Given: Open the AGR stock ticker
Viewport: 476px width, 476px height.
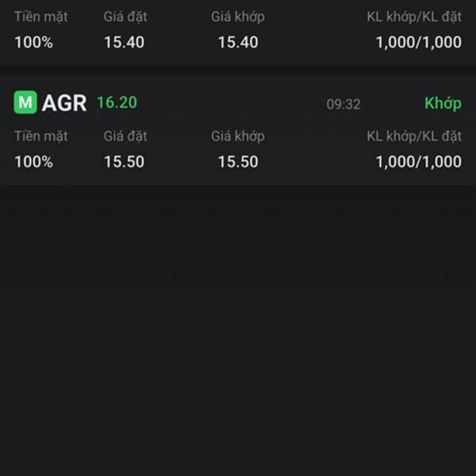Looking at the screenshot, I should coord(64,103).
